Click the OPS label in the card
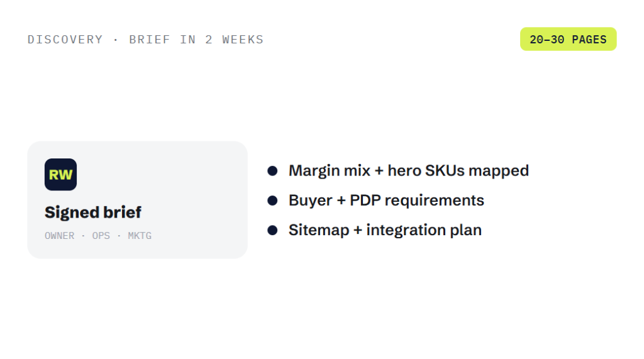 click(101, 236)
